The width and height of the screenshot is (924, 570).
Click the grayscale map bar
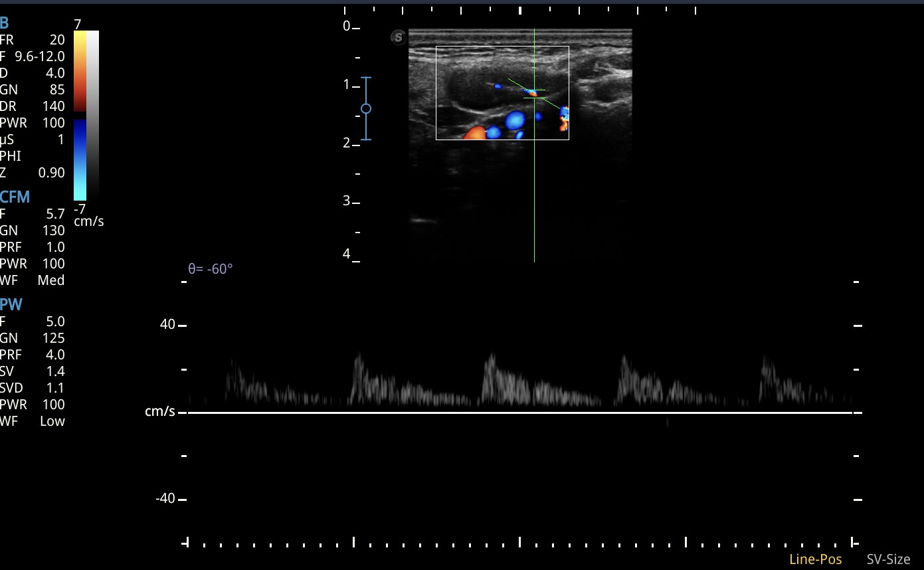pyautogui.click(x=93, y=116)
